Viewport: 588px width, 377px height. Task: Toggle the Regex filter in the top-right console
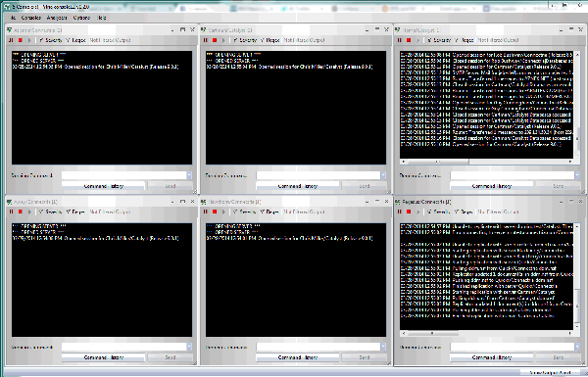point(464,40)
